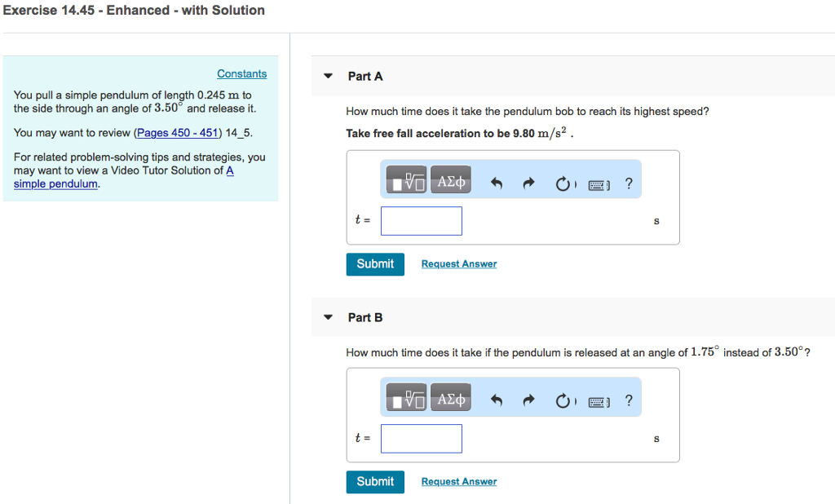835x504 pixels.
Task: Click the redo icon in Part A toolbar
Action: tap(528, 183)
